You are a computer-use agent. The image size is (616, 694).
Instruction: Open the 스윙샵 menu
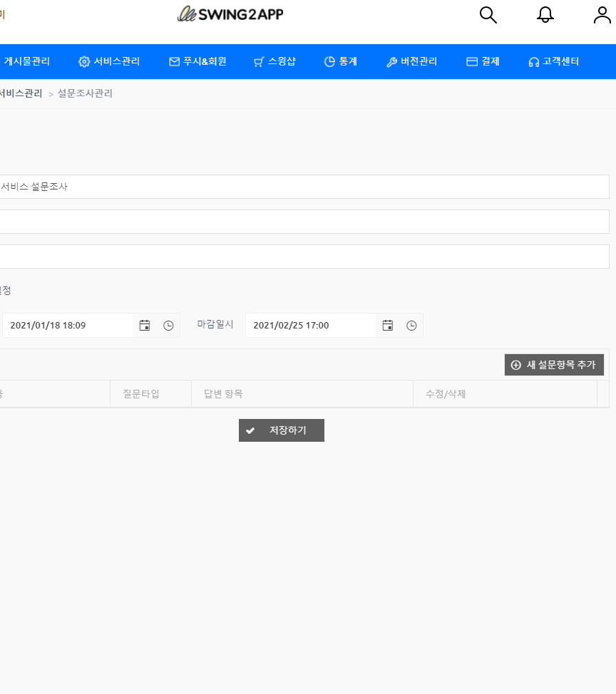tap(274, 62)
